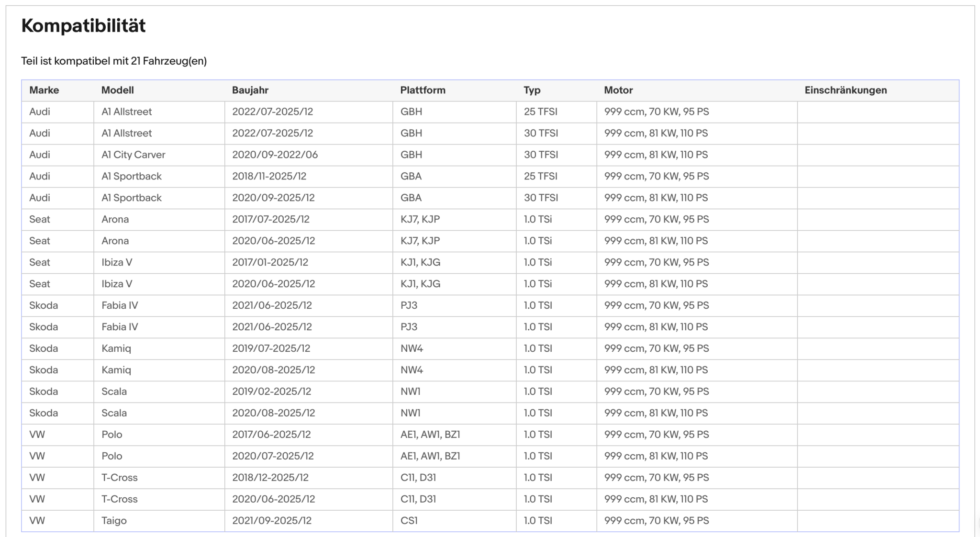Screen dimensions: 980x537
Task: Click the '2017/06-2025/12' Baujahr cell
Action: (271, 435)
